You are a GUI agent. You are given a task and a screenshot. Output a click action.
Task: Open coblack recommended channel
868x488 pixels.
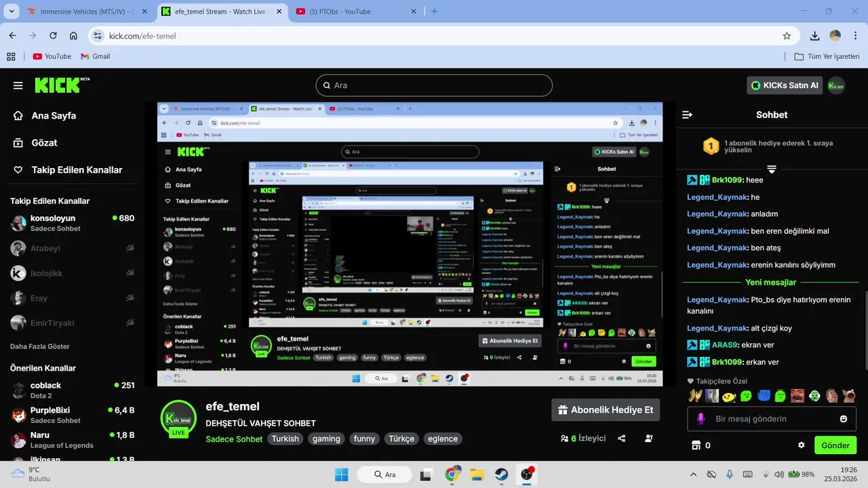(x=72, y=390)
